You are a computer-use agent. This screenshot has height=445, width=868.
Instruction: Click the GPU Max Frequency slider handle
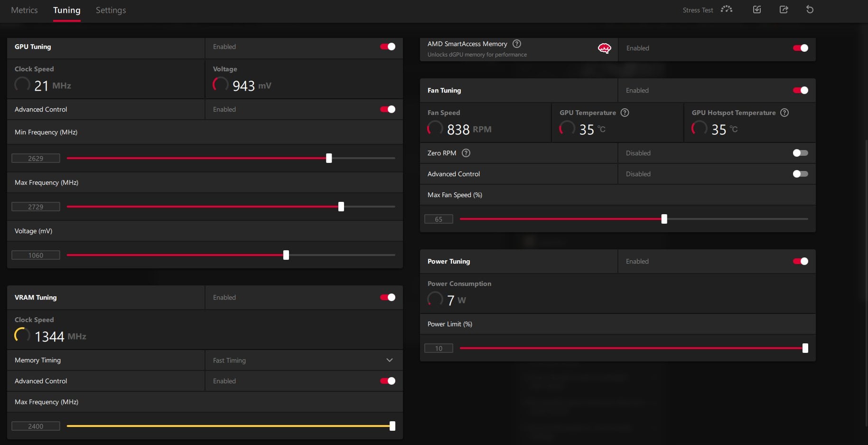coord(341,207)
